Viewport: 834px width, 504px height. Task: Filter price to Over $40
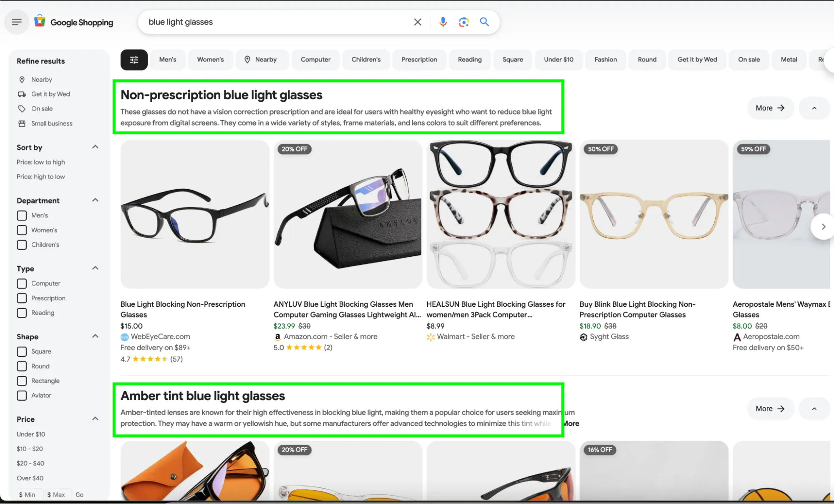(x=30, y=478)
